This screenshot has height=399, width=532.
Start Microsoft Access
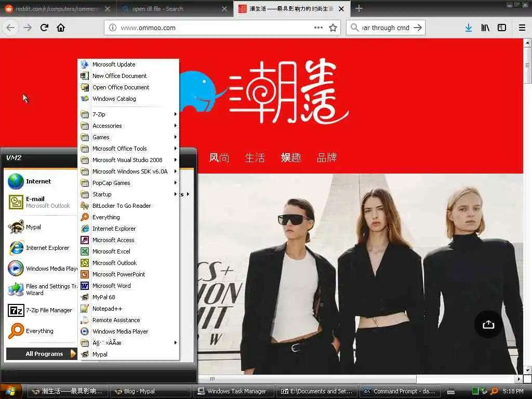[x=128, y=240]
